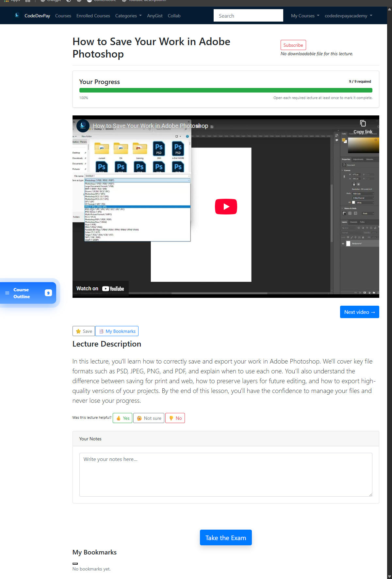The height and width of the screenshot is (579, 392).
Task: Click the green progress bar
Action: click(x=226, y=90)
